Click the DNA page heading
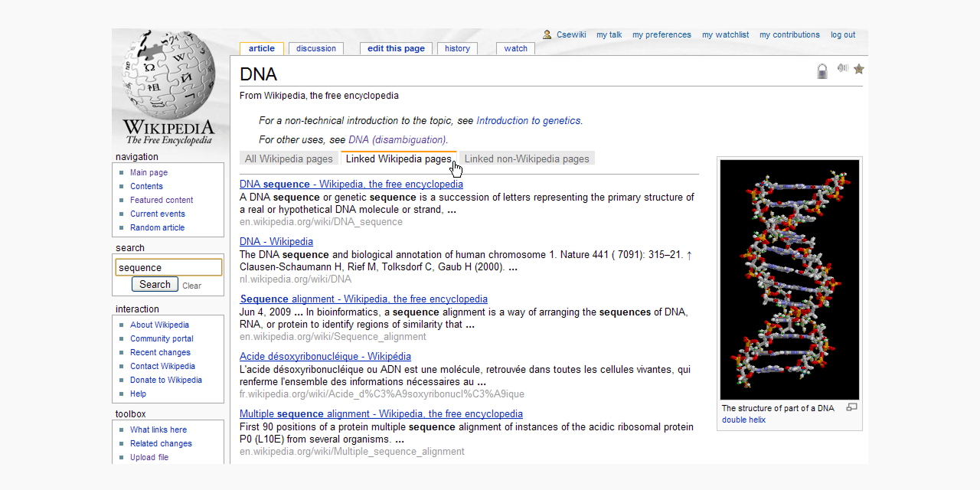 258,74
